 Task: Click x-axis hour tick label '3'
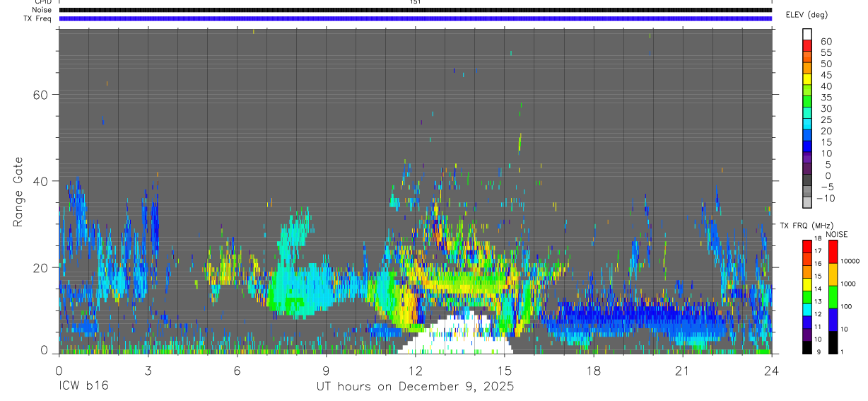148,370
